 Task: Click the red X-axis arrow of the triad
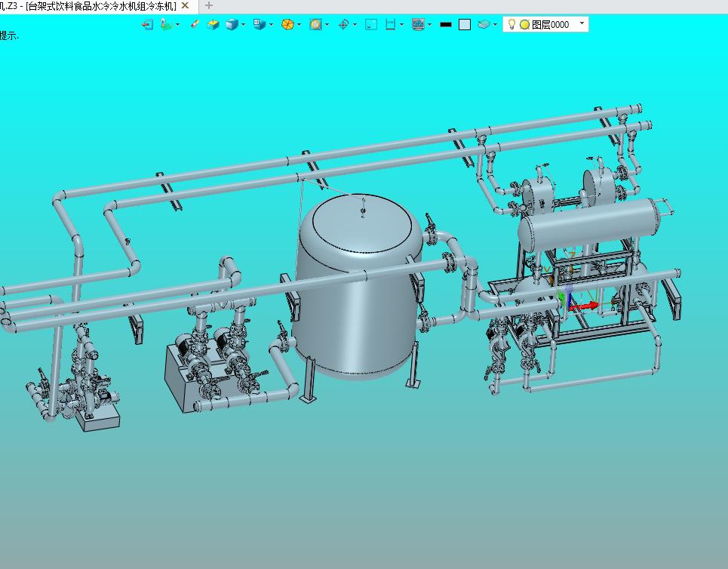click(x=585, y=306)
